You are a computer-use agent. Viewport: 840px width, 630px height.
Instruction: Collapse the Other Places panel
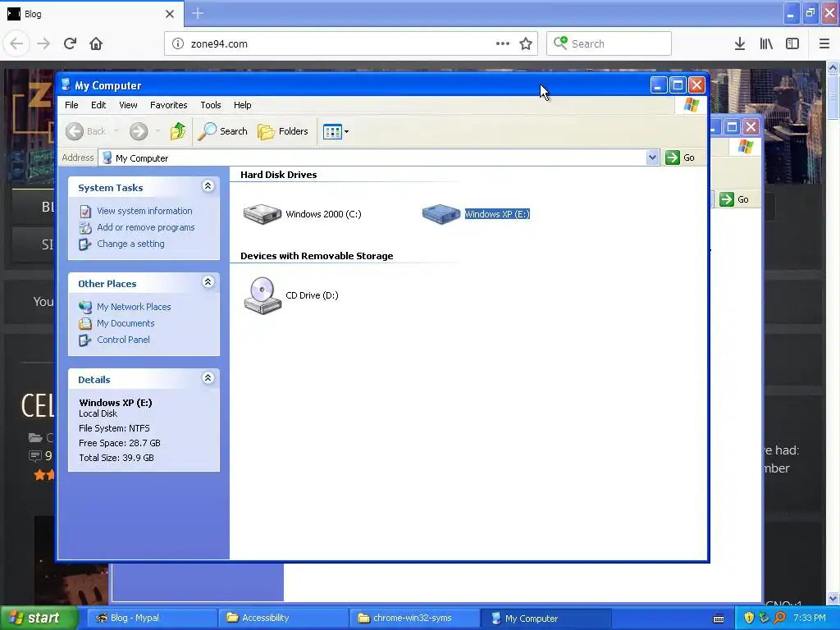pyautogui.click(x=208, y=282)
